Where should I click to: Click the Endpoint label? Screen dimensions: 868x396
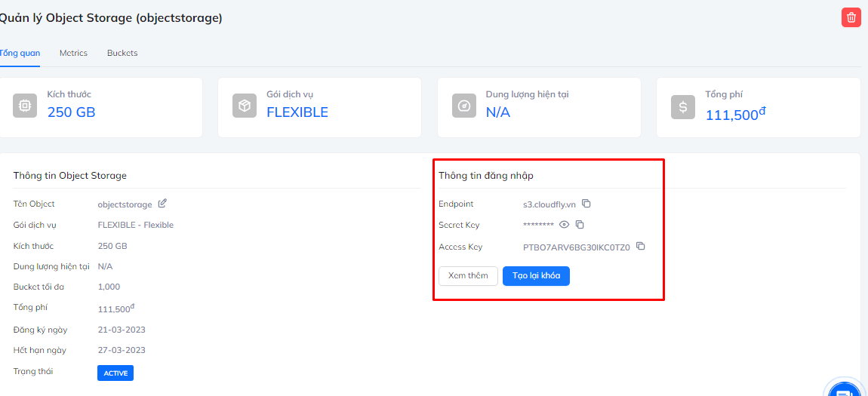click(x=456, y=204)
